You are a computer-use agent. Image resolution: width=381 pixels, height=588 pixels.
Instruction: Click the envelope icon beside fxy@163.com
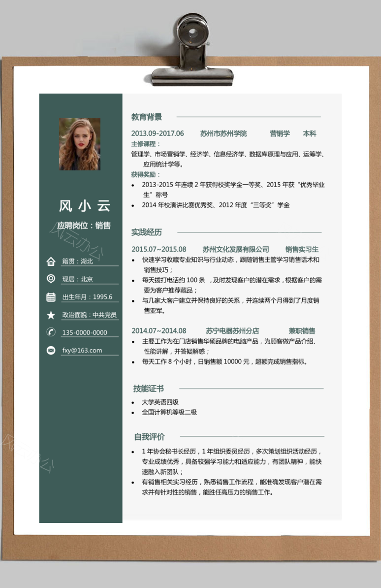point(51,350)
